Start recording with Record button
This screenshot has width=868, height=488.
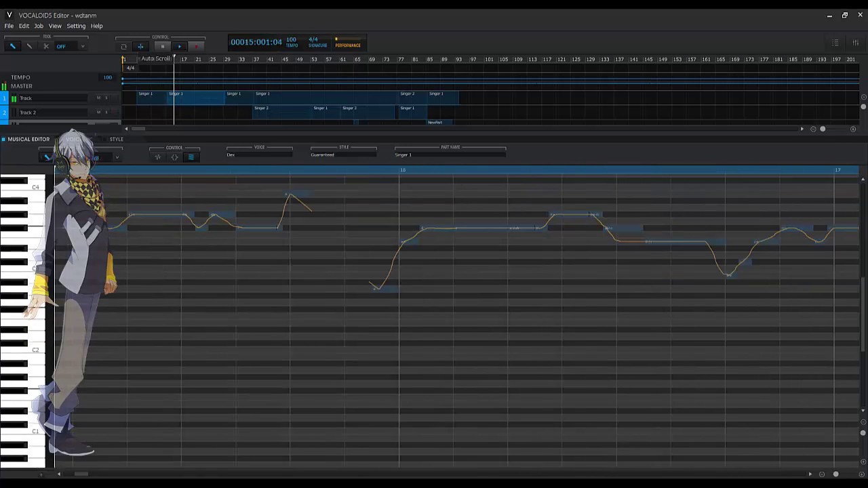point(196,46)
